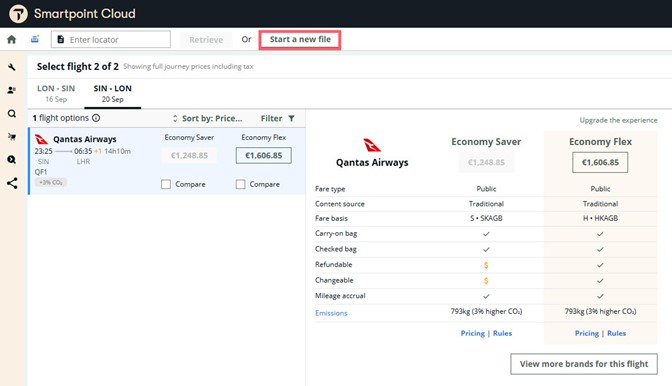Tick Compare checkbox under Economy Saver

(x=166, y=184)
